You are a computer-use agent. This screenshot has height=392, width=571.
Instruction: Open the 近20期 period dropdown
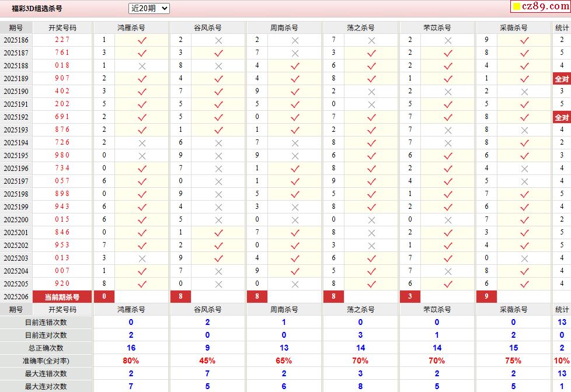149,8
